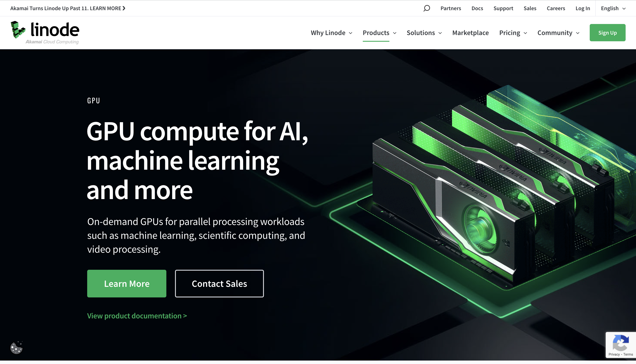This screenshot has height=364, width=636.
Task: Click the cookie settings icon bottom left
Action: pyautogui.click(x=16, y=347)
